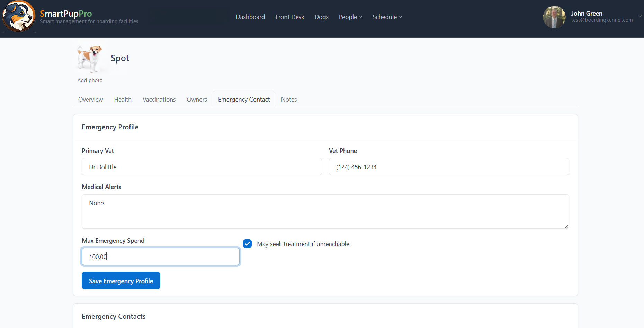Image resolution: width=644 pixels, height=328 pixels.
Task: Open the Health tab
Action: (123, 100)
